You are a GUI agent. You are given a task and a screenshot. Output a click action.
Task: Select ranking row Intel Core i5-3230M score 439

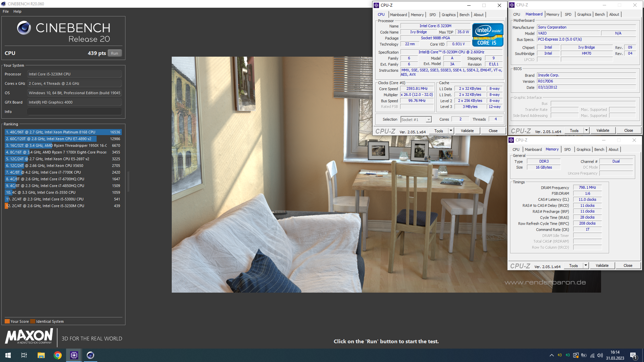(x=63, y=206)
